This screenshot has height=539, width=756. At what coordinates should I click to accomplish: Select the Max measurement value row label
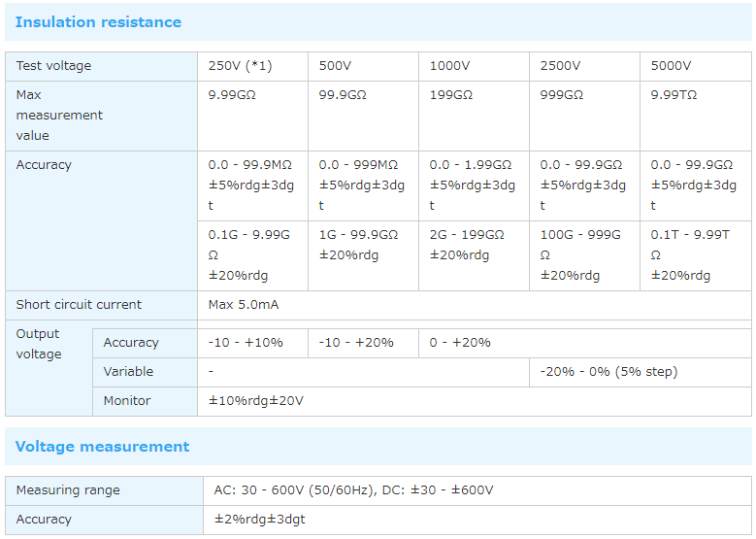point(59,115)
